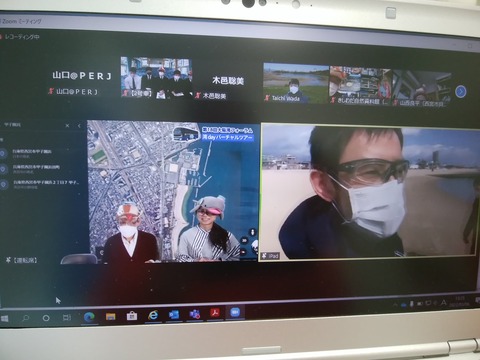Open Outlook from taskbar
Screen dimensions: 480x360
(x=174, y=314)
